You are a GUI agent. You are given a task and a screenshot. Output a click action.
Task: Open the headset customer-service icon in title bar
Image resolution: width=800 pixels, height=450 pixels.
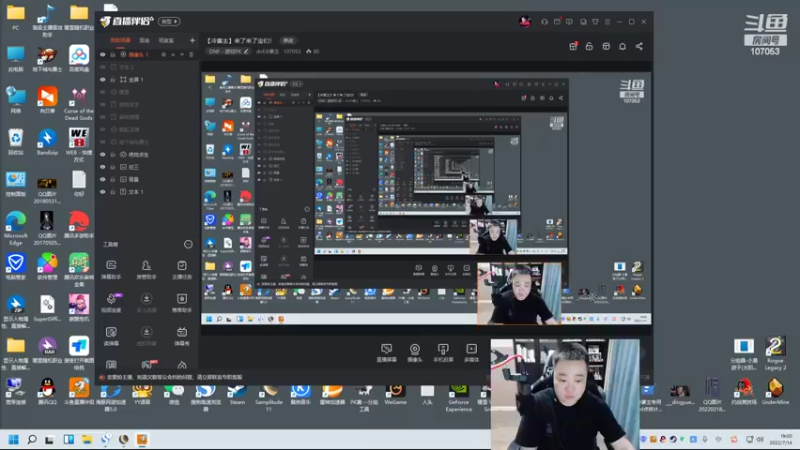[544, 21]
